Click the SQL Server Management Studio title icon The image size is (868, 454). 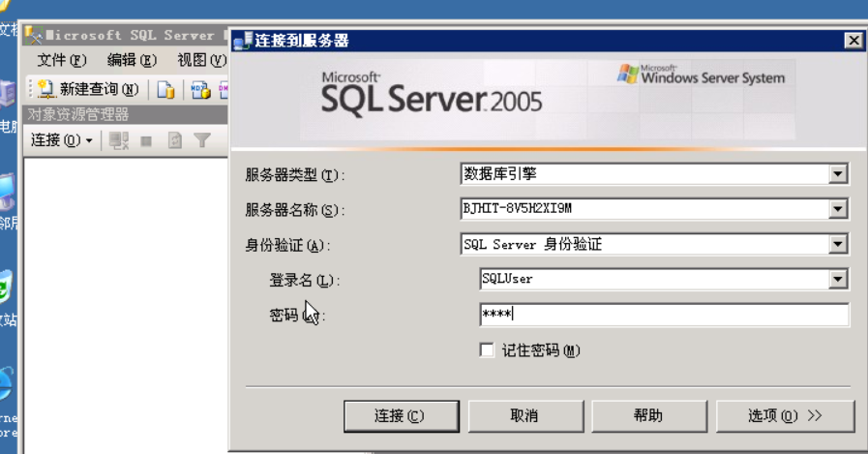(33, 36)
